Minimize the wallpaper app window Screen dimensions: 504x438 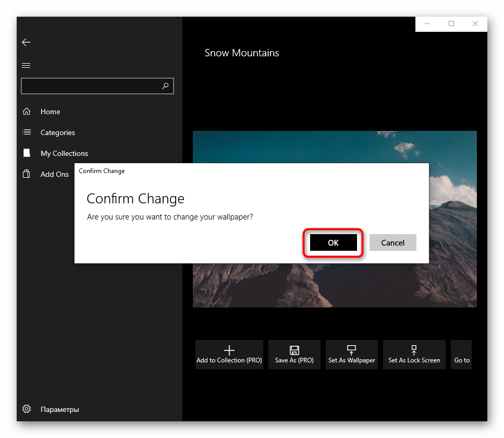click(427, 24)
